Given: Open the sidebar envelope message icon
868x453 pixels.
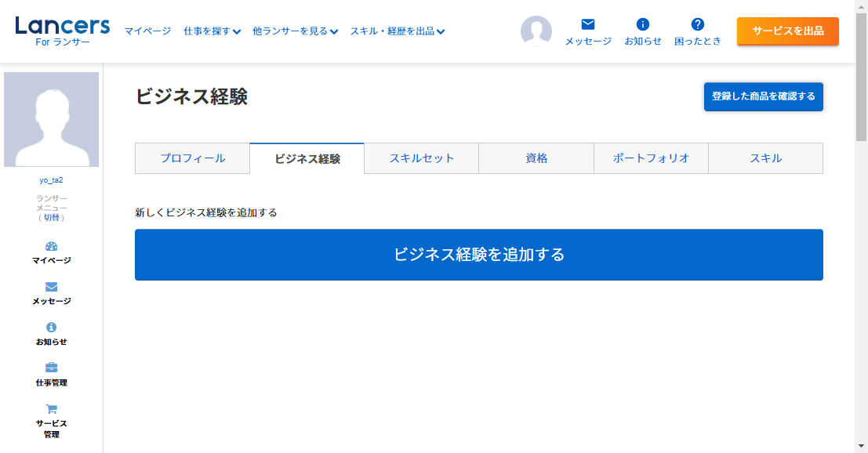Looking at the screenshot, I should (52, 287).
